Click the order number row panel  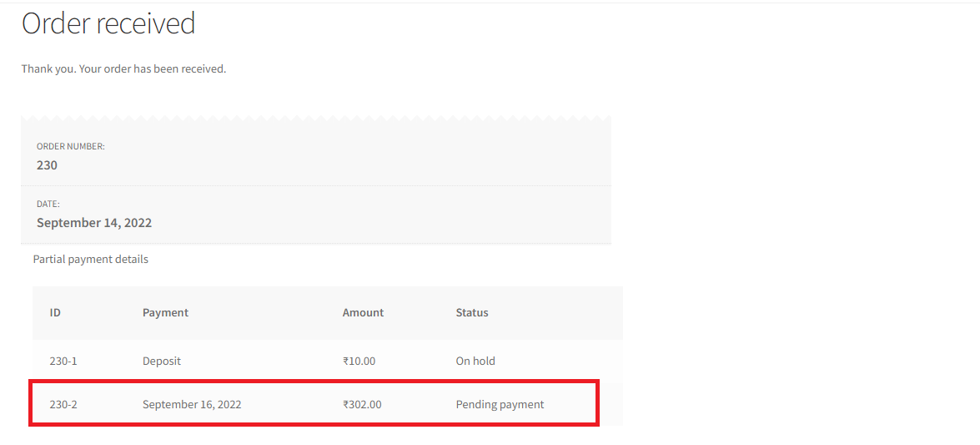(x=316, y=156)
